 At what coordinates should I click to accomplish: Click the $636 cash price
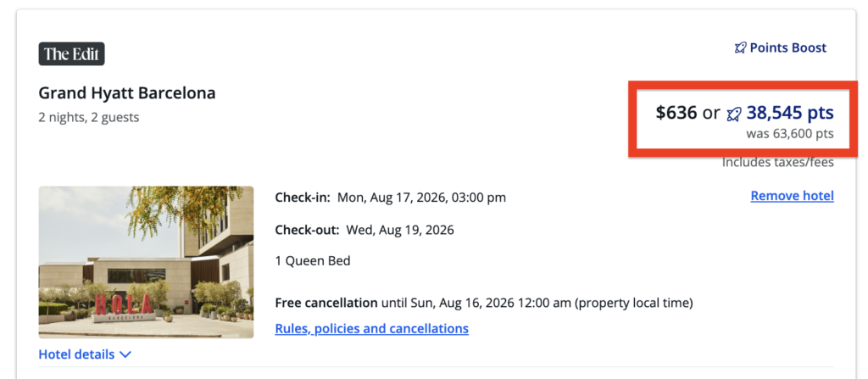click(676, 113)
